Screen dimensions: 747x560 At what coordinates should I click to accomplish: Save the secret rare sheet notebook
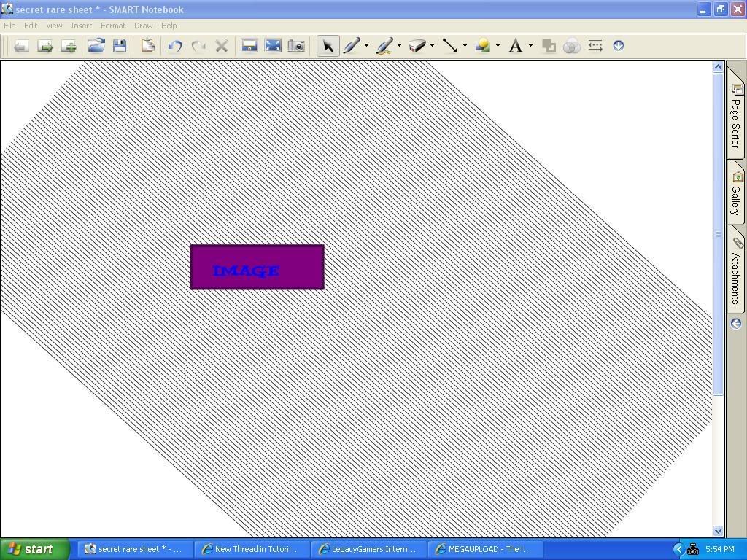click(120, 46)
